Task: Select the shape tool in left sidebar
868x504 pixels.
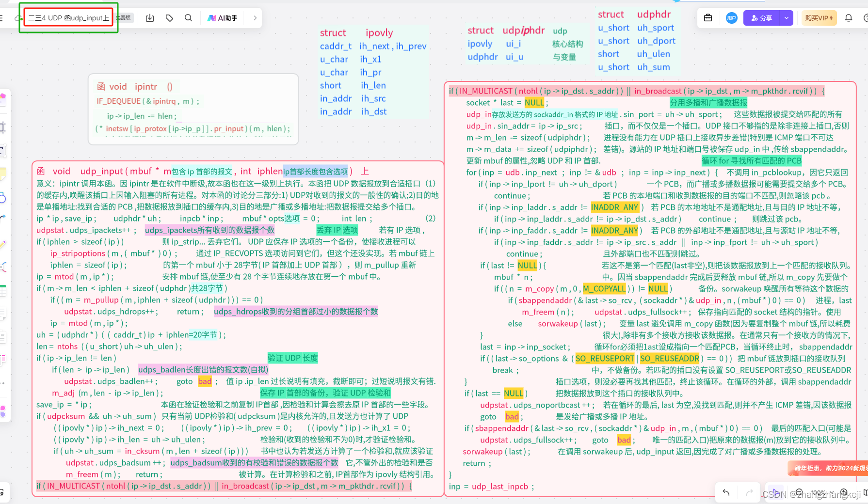Action: pos(2,197)
